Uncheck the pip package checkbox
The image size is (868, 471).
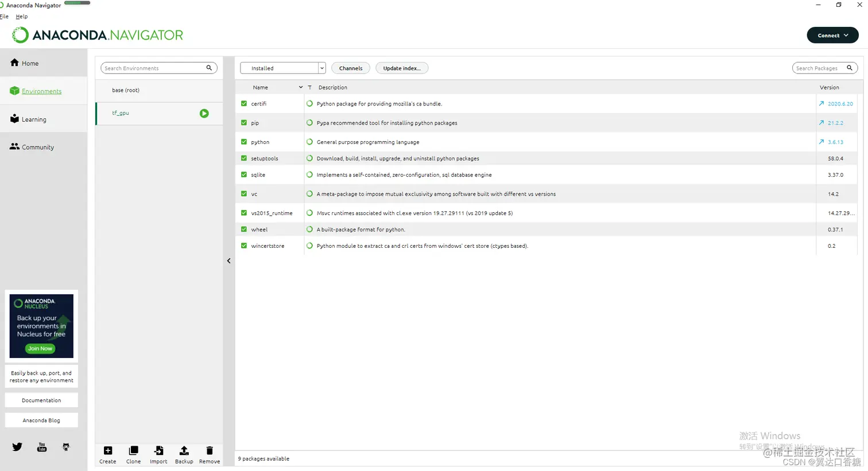(x=244, y=123)
